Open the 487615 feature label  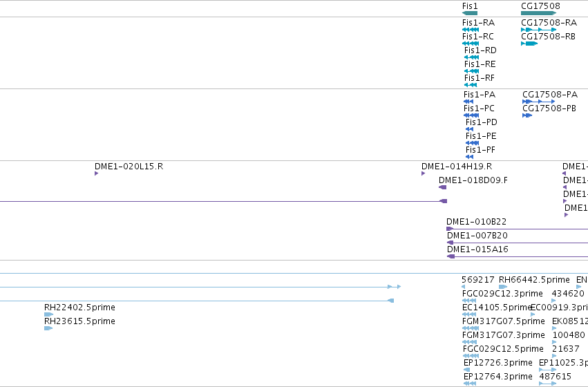[556, 377]
